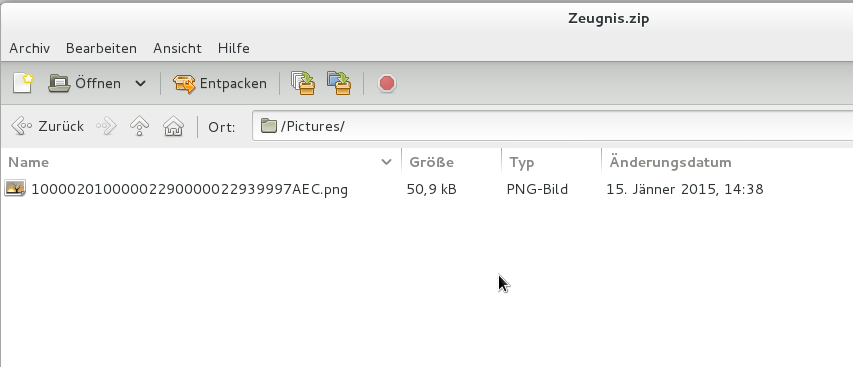Go back with the Zurück button
The image size is (853, 367).
(x=47, y=126)
